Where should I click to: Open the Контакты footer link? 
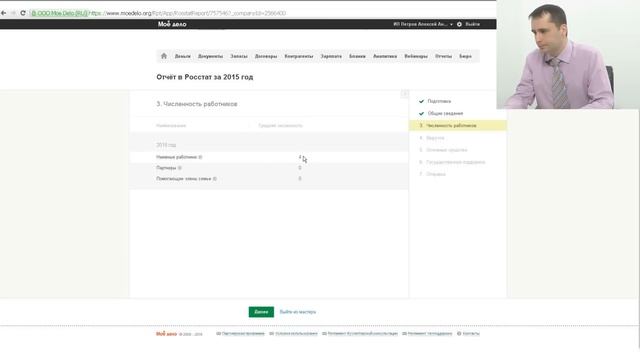click(471, 334)
